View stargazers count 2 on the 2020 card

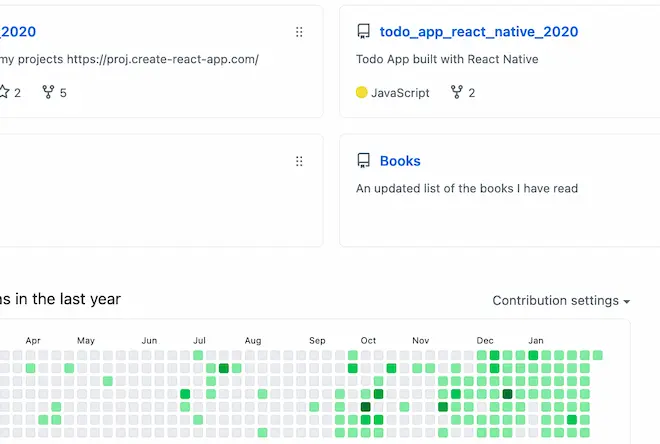pos(10,93)
